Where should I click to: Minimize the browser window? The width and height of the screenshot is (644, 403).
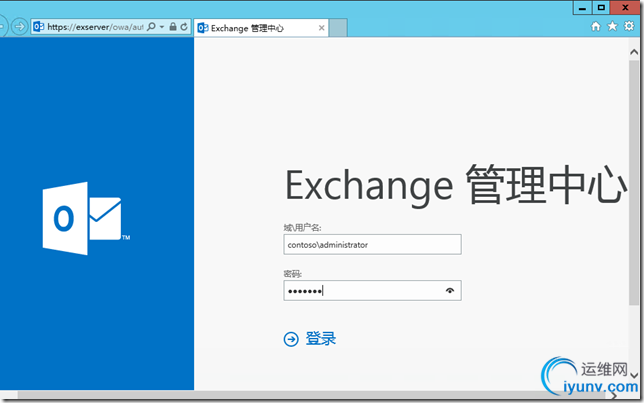582,8
